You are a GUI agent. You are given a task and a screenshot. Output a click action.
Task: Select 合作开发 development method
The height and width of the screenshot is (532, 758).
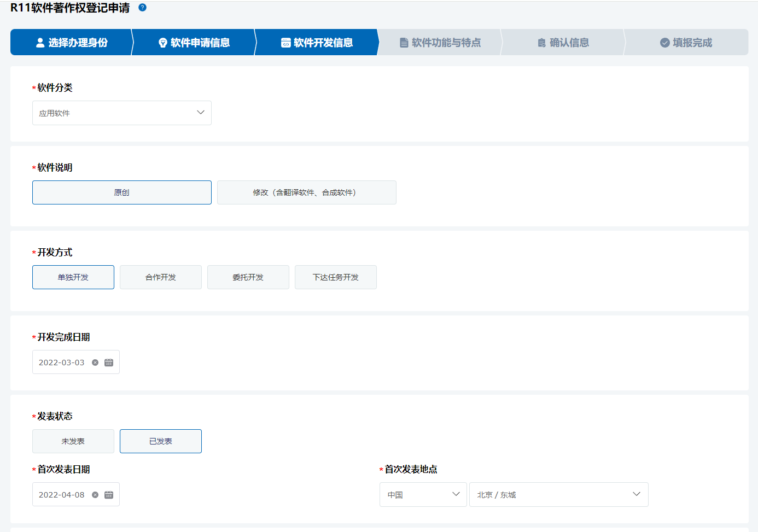161,277
